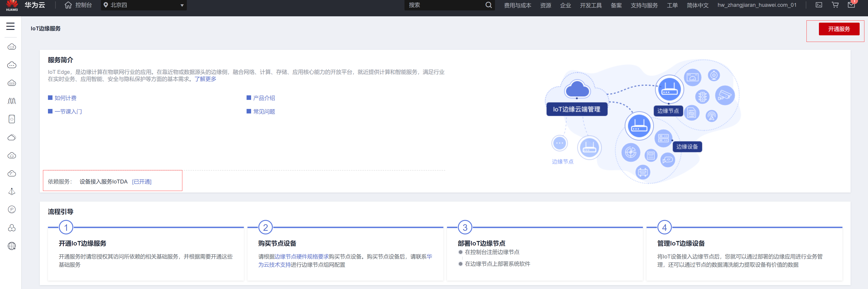Click 在控制台注册边缘节点 bullet text

[x=492, y=252]
